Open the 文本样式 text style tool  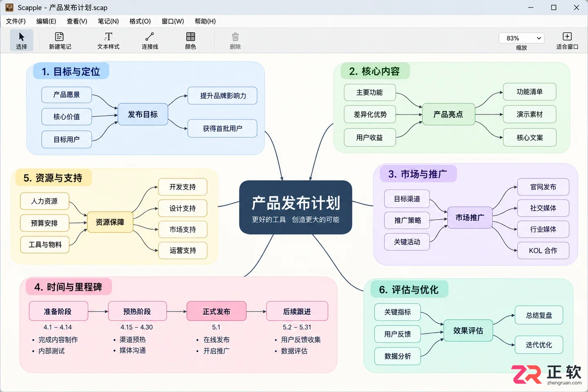[108, 40]
